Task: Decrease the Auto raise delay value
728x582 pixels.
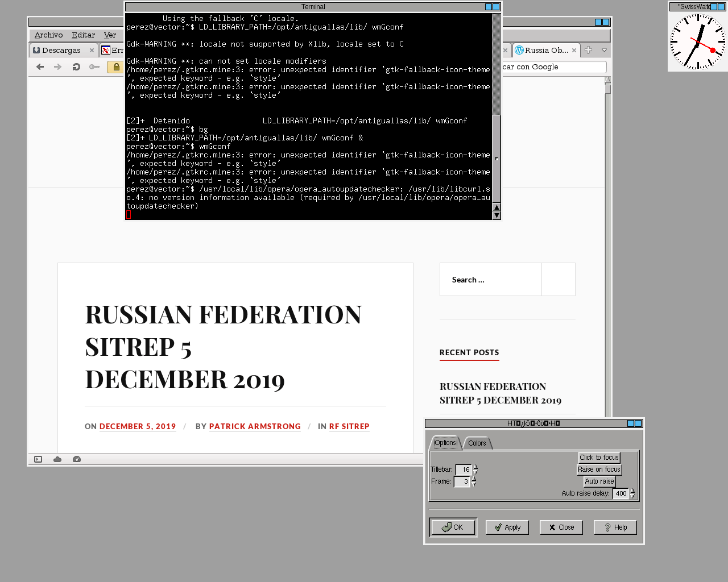Action: 632,496
